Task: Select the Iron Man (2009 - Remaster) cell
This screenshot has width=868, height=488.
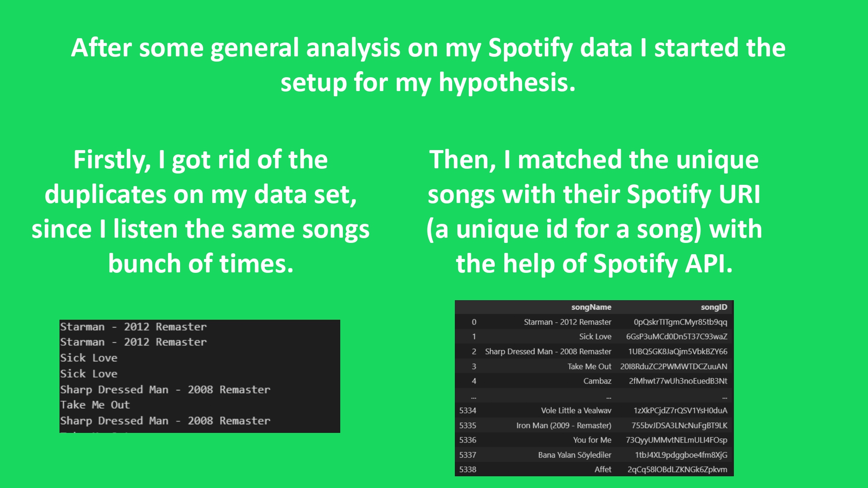Action: click(563, 425)
